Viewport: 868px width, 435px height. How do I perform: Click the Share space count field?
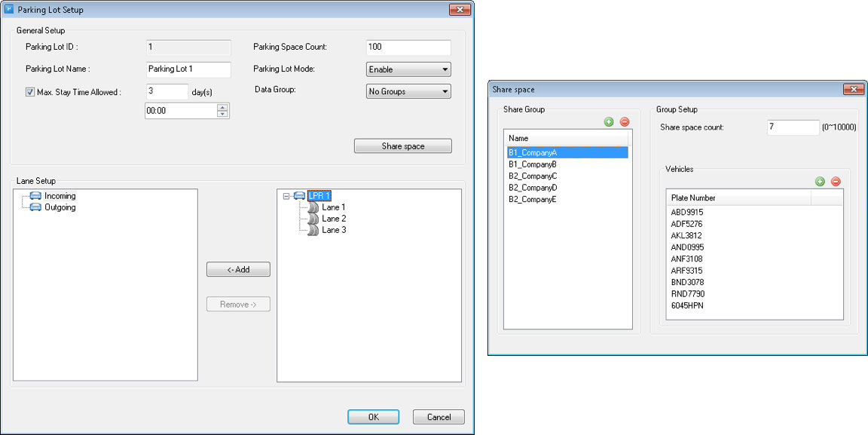pos(793,127)
